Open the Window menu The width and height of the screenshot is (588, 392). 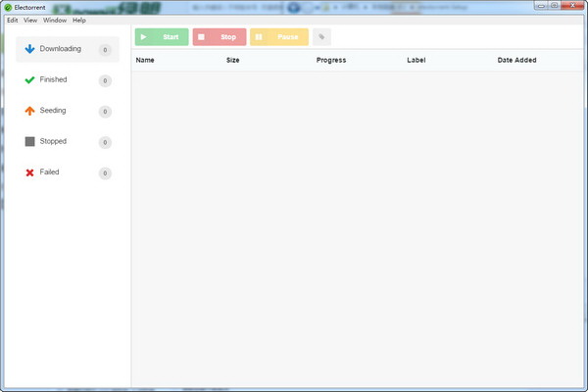[x=55, y=20]
